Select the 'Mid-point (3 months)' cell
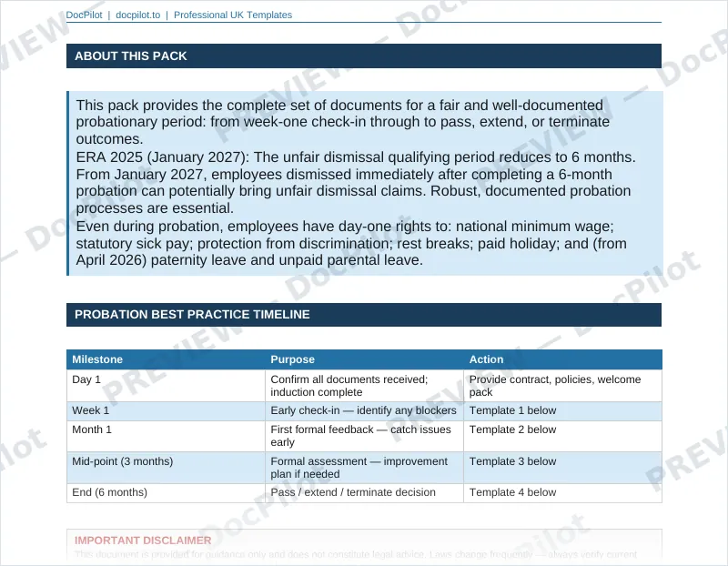 pos(166,468)
